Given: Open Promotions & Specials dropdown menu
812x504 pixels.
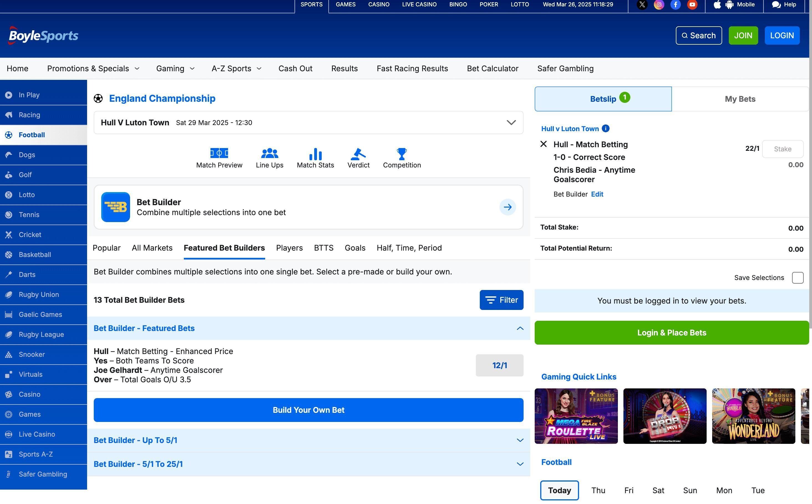Looking at the screenshot, I should [x=93, y=69].
